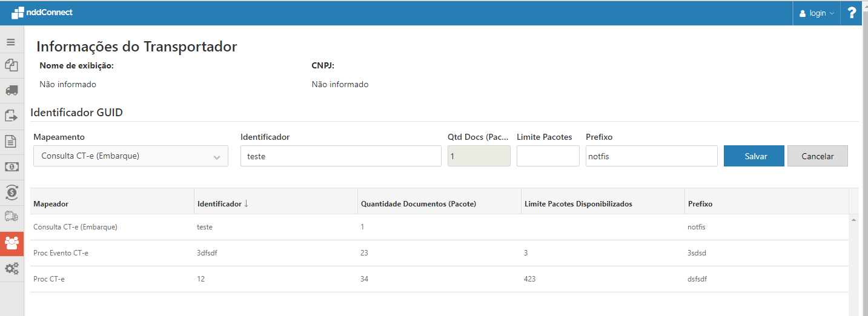Click the Cancelar button
Viewport: 868px width, 316px height.
point(818,156)
